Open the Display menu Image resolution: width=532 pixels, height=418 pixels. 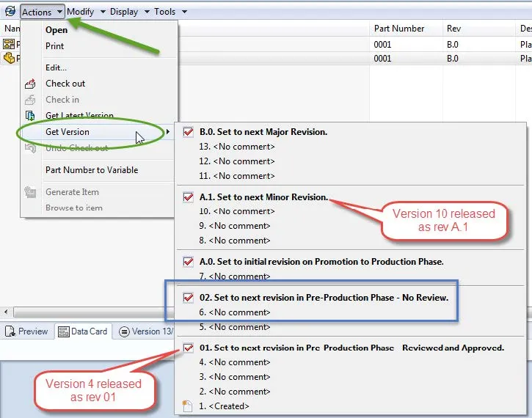(x=124, y=12)
